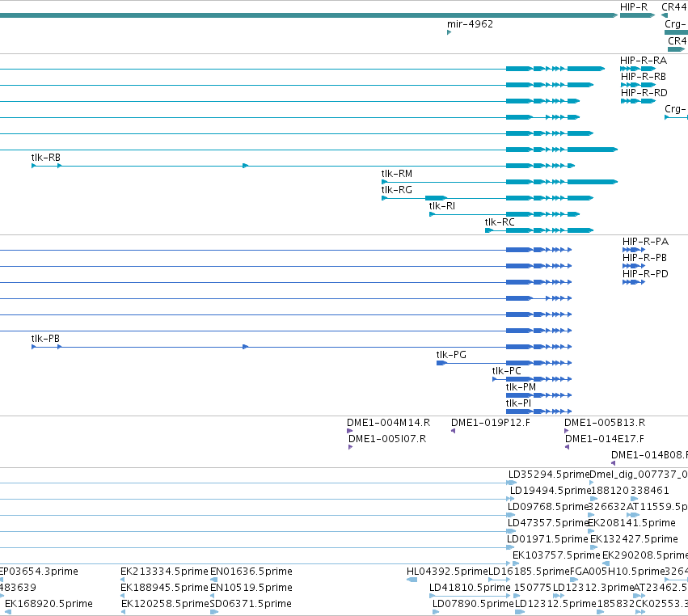Click the DME1-005I07.R feature
Screen dimensions: 688x616
350,447
